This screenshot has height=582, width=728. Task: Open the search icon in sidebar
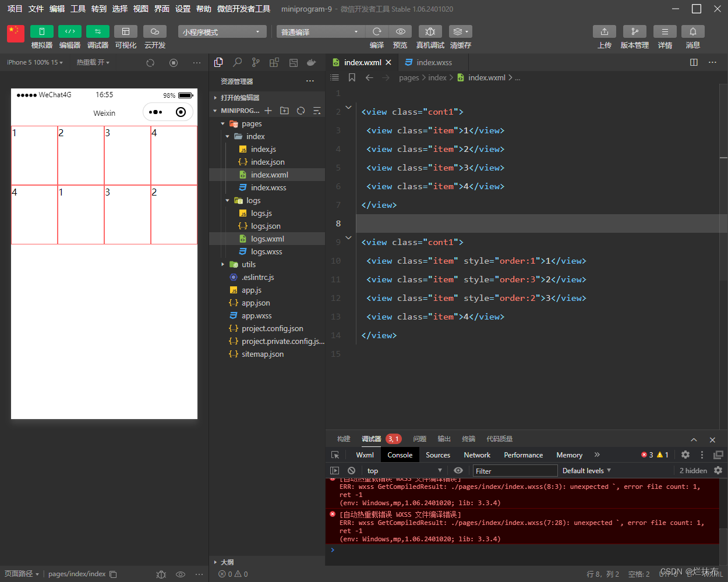238,62
